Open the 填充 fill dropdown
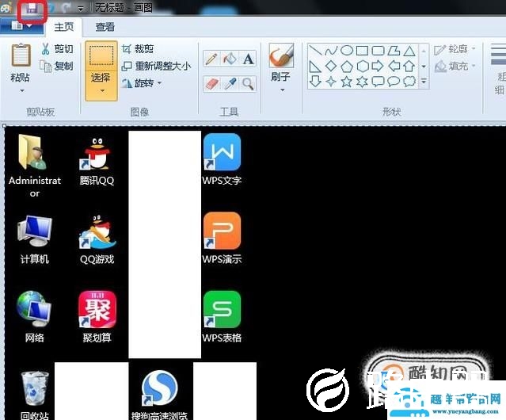 click(455, 67)
